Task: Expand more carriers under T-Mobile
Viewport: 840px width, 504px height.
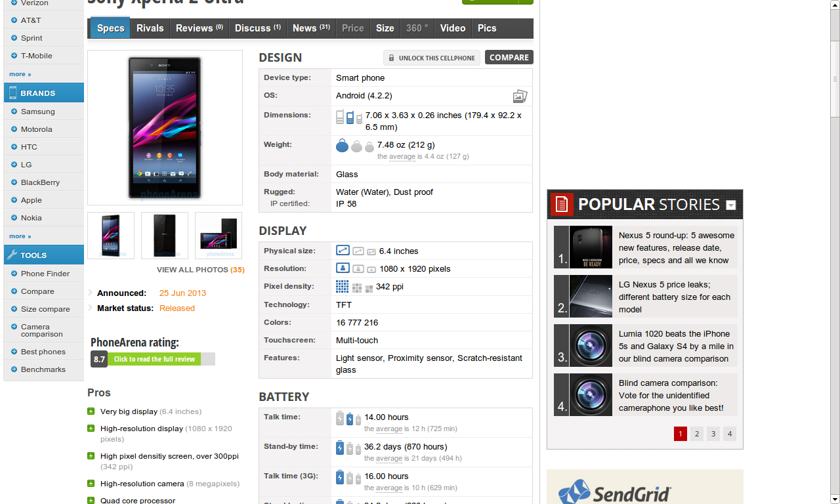Action: pos(20,74)
